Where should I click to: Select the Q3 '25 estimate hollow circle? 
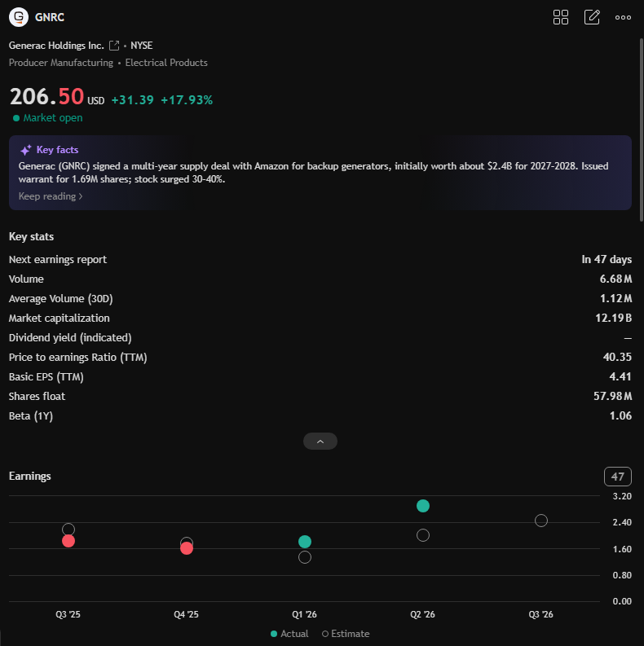[x=68, y=529]
